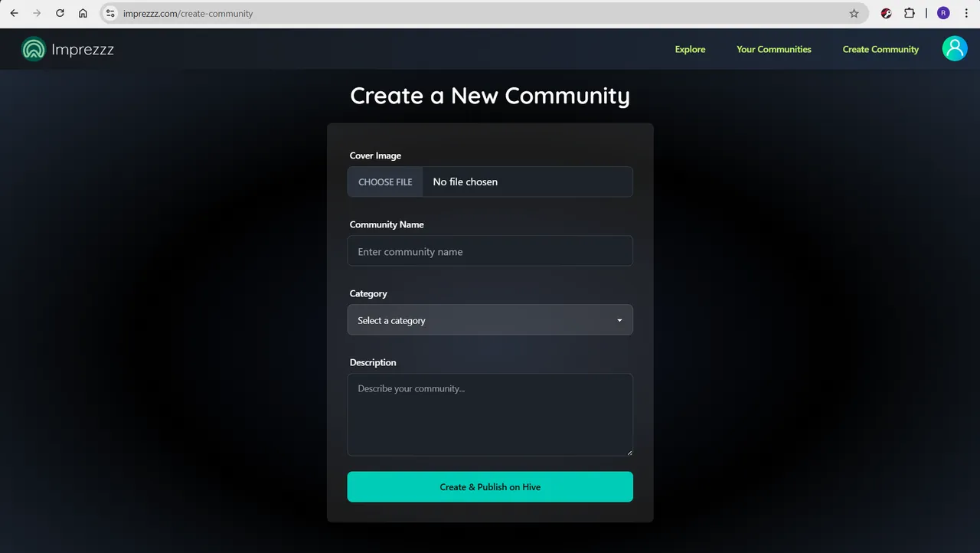
Task: Click the Choose File button
Action: pos(385,182)
